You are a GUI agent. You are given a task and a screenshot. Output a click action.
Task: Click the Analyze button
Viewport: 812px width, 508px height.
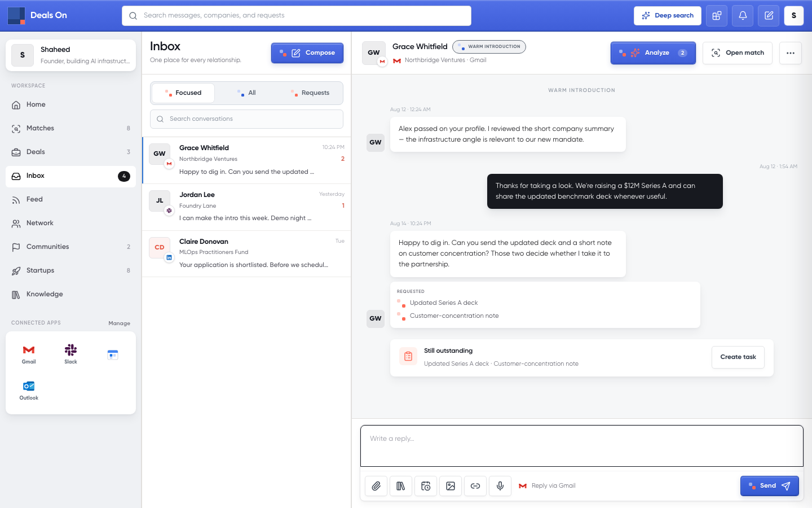653,53
